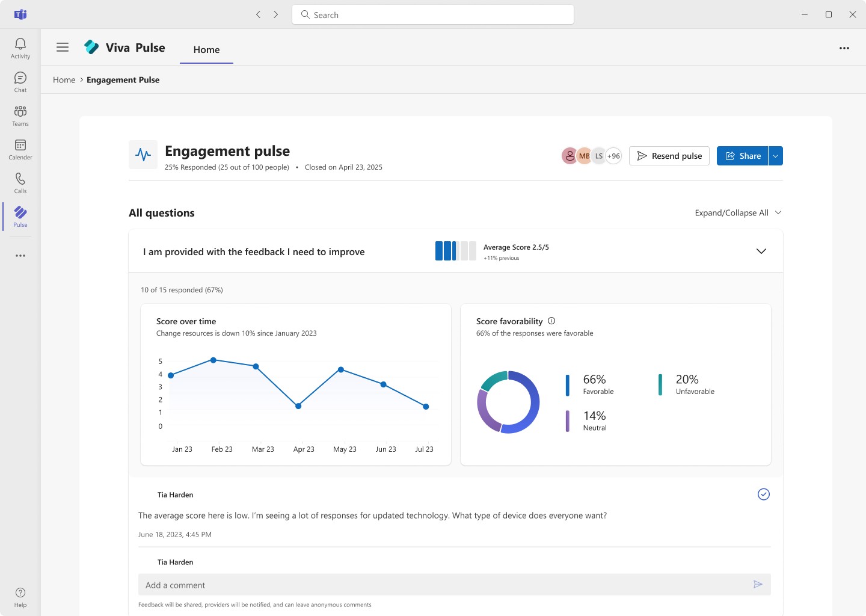The width and height of the screenshot is (866, 616).
Task: Click the first pink user avatar
Action: (x=570, y=156)
